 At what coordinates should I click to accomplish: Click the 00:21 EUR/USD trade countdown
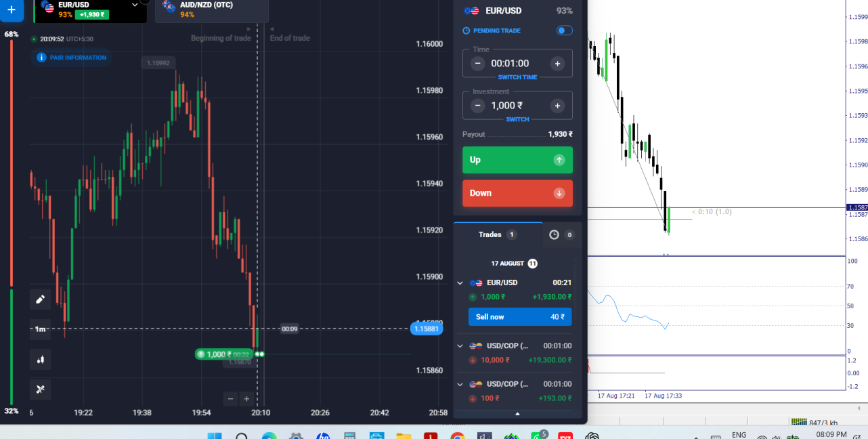tap(562, 283)
